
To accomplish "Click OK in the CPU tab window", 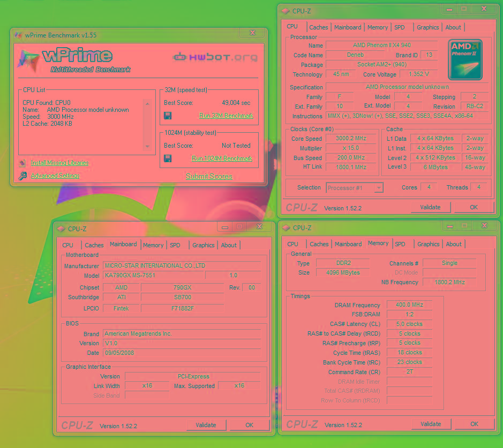I will click(x=474, y=207).
